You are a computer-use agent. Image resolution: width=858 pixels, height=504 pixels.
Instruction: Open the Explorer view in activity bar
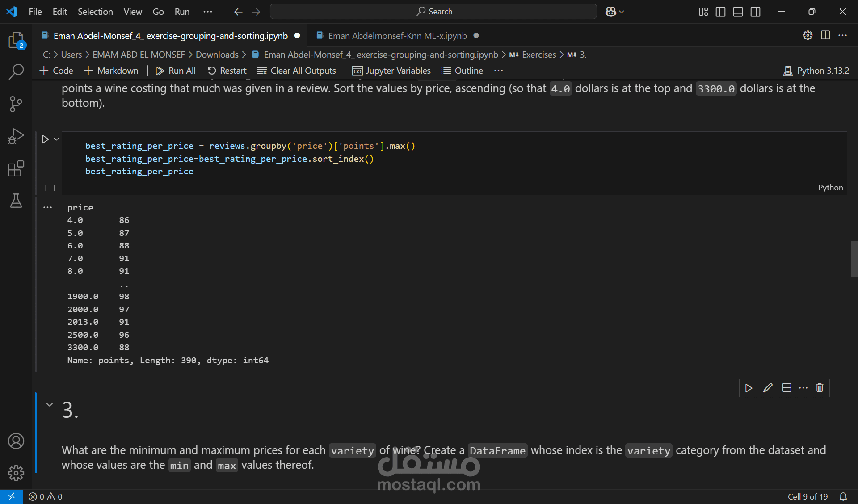[x=16, y=40]
